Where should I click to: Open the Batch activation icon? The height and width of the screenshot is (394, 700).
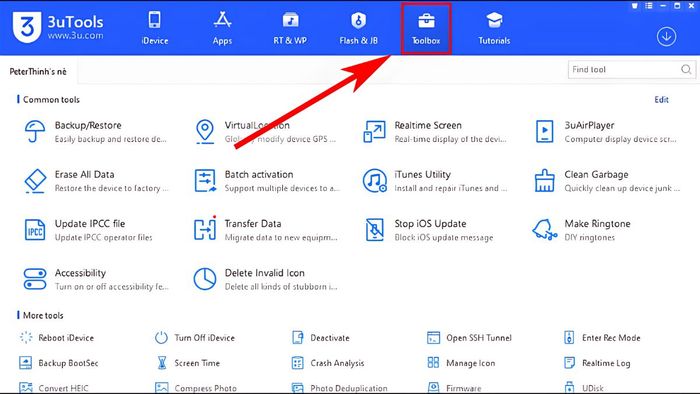click(x=205, y=181)
